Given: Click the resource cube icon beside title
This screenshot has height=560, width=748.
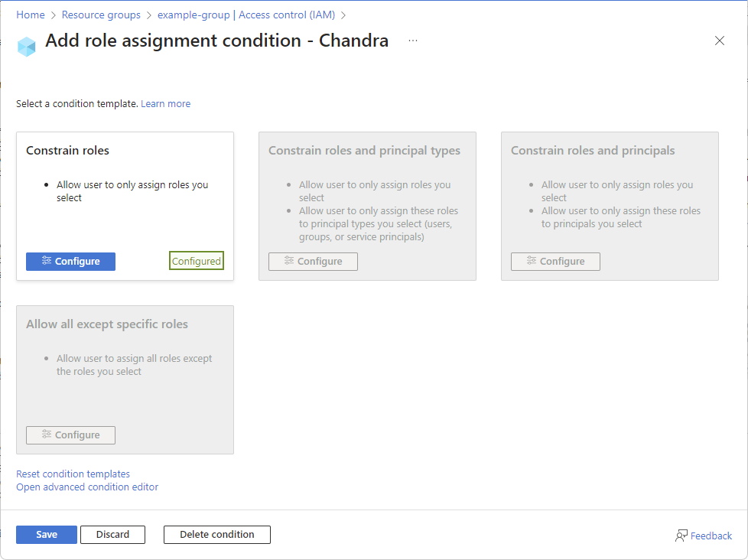Looking at the screenshot, I should click(27, 46).
